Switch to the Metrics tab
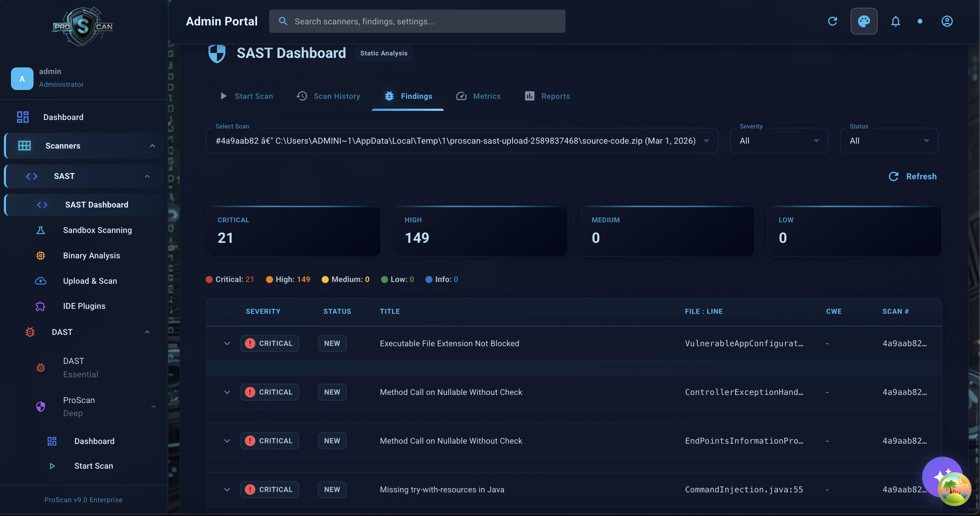Image resolution: width=980 pixels, height=516 pixels. 478,96
